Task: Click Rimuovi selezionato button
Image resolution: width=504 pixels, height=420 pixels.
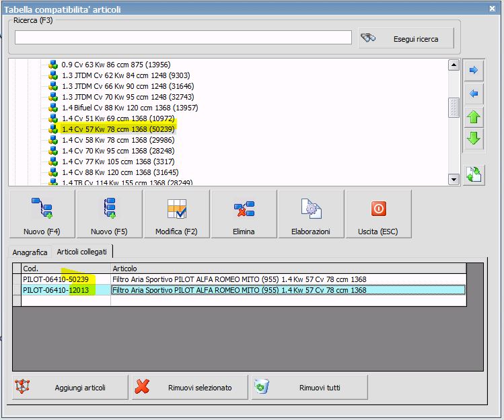Action: [190, 387]
